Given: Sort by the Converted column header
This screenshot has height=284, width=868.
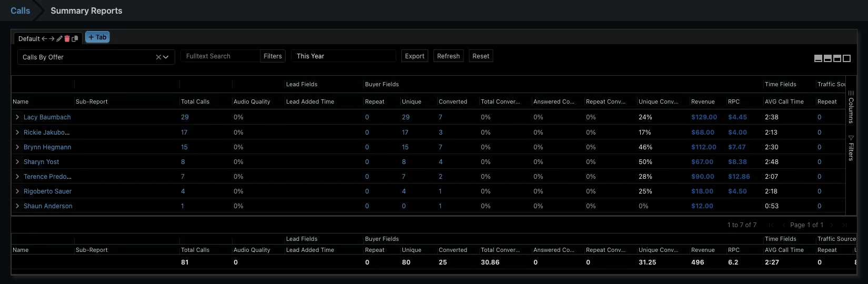Looking at the screenshot, I should (453, 102).
